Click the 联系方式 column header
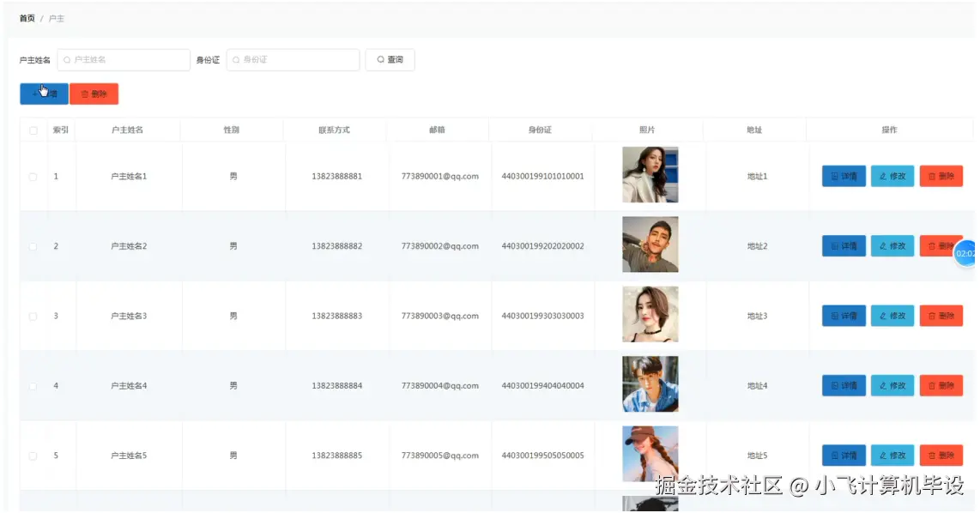The image size is (980, 513). tap(335, 130)
